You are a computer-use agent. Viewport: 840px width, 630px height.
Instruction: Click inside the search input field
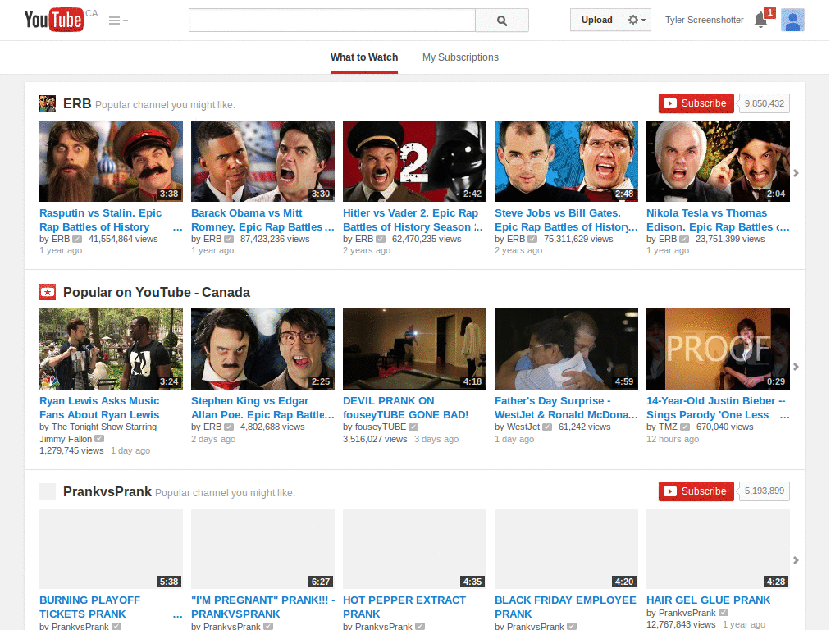331,20
